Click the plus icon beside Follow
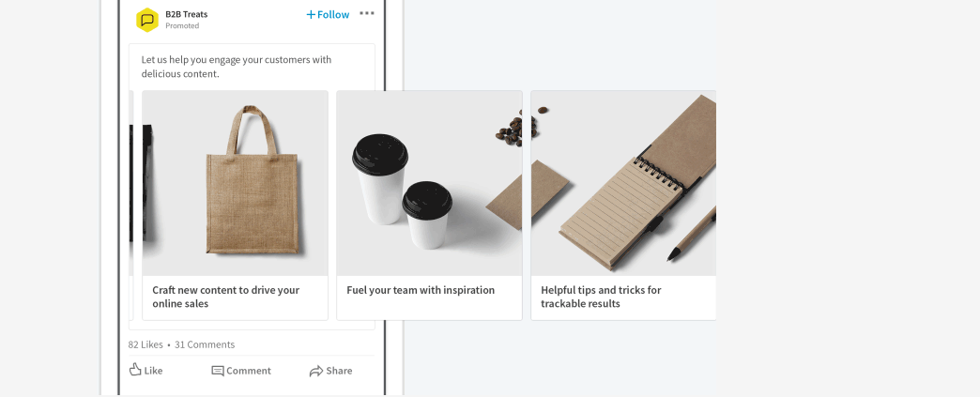Image resolution: width=980 pixels, height=397 pixels. click(x=311, y=14)
